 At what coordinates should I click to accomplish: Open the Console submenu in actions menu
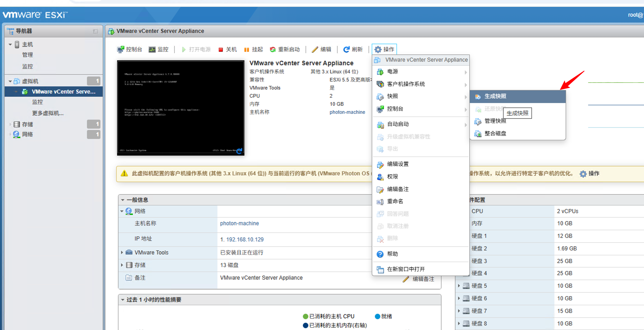(x=421, y=109)
